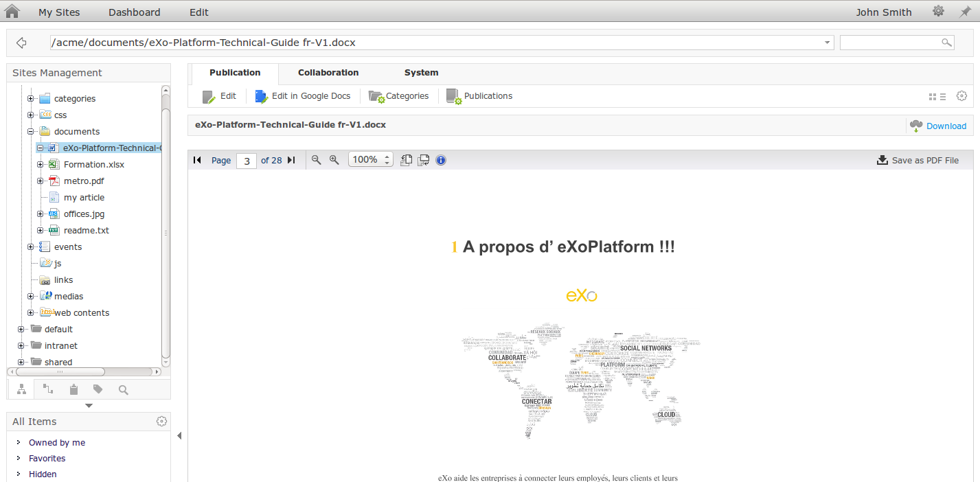Filter by Favorites
This screenshot has width=980, height=482.
tap(47, 459)
